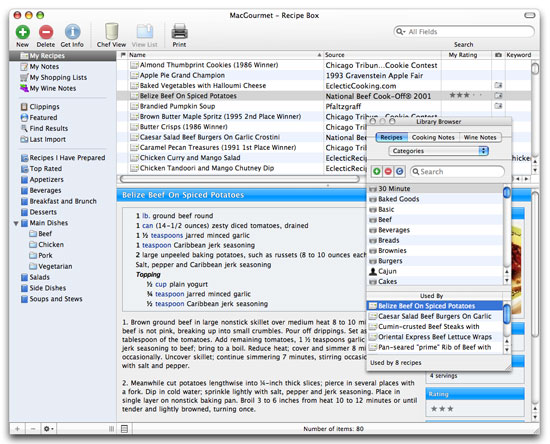Select Soups and Stews in sidebar
This screenshot has height=444, width=550.
55,299
